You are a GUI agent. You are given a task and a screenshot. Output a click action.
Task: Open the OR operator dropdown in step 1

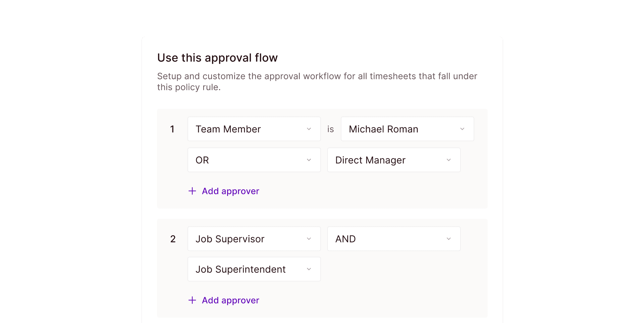[254, 160]
